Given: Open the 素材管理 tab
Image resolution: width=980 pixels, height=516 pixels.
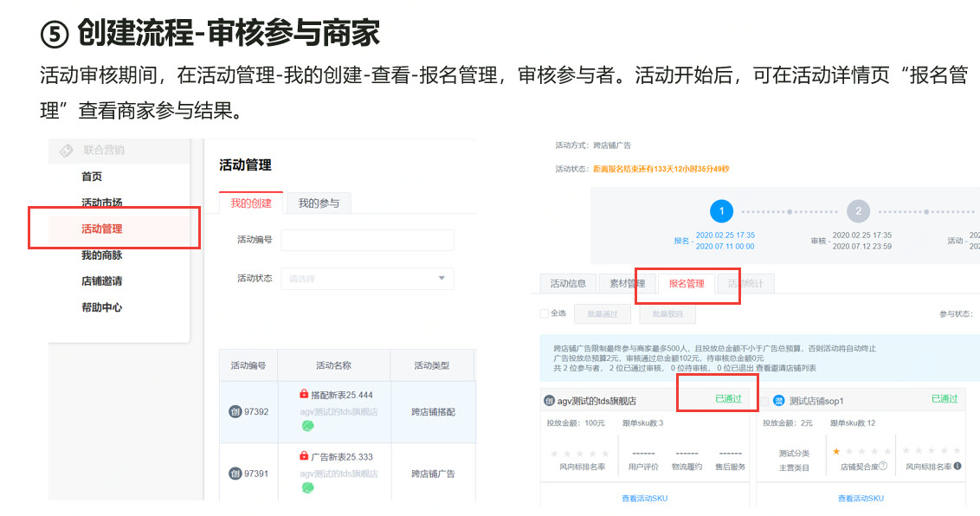Looking at the screenshot, I should [627, 284].
